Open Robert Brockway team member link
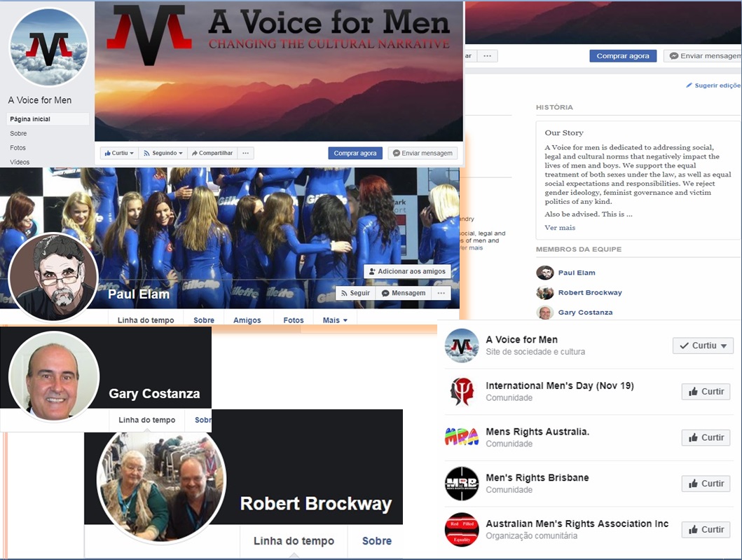742x560 pixels. pyautogui.click(x=590, y=292)
